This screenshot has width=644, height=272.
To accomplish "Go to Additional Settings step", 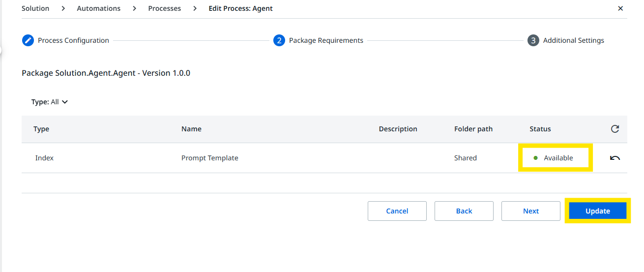I will coord(573,40).
